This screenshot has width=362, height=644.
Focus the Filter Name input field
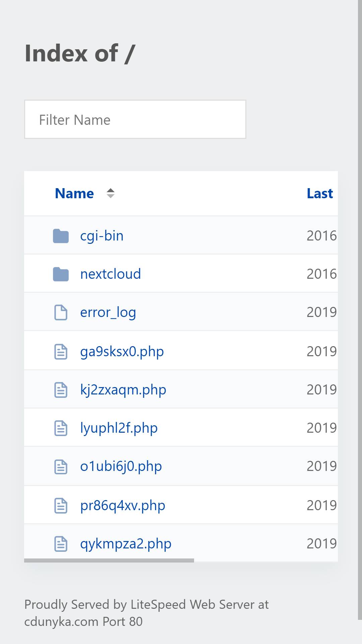click(x=135, y=119)
